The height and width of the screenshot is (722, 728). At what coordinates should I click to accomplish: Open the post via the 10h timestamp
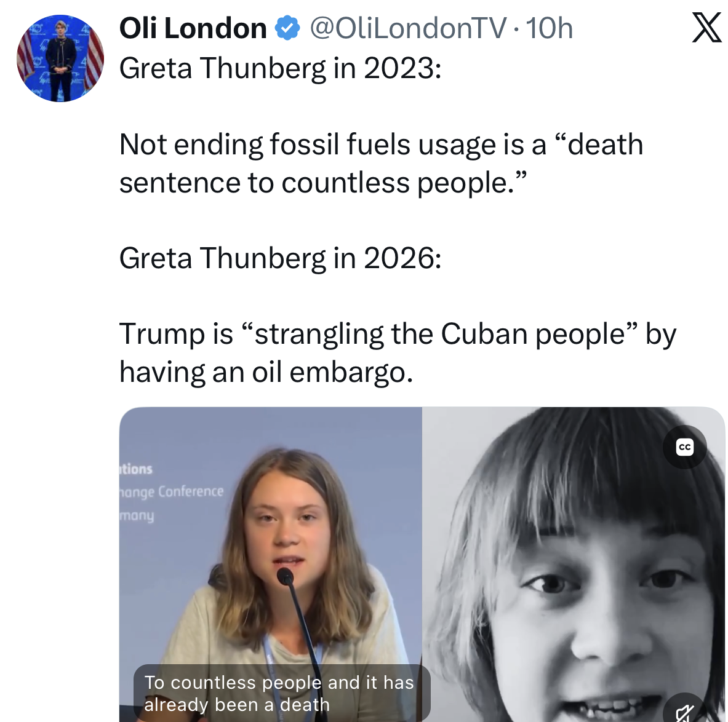(549, 28)
